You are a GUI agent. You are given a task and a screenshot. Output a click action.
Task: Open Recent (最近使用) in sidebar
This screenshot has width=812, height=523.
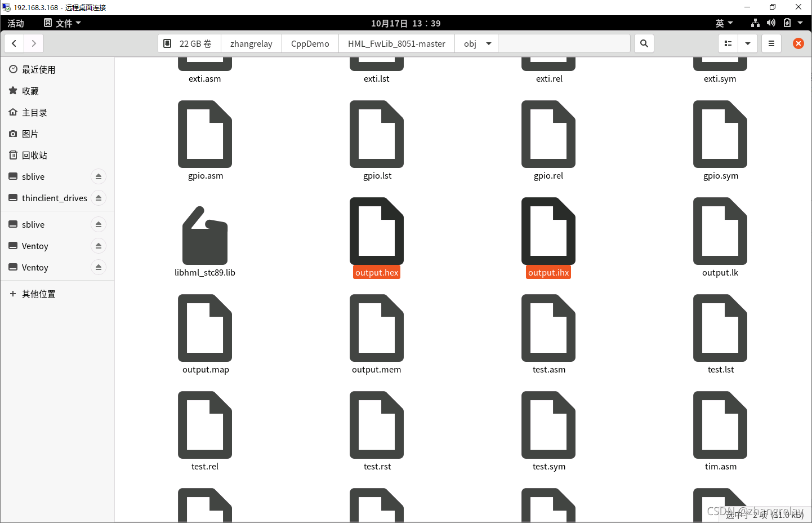point(57,69)
